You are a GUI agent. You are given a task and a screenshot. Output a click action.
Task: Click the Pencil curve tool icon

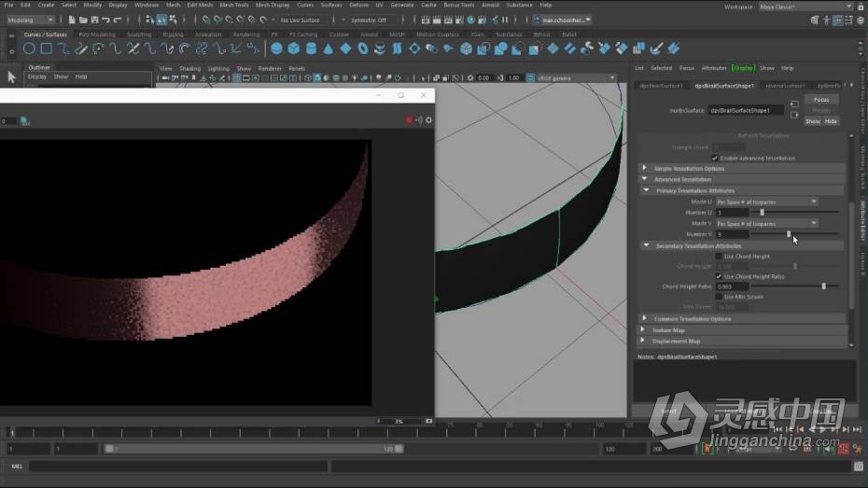81,49
